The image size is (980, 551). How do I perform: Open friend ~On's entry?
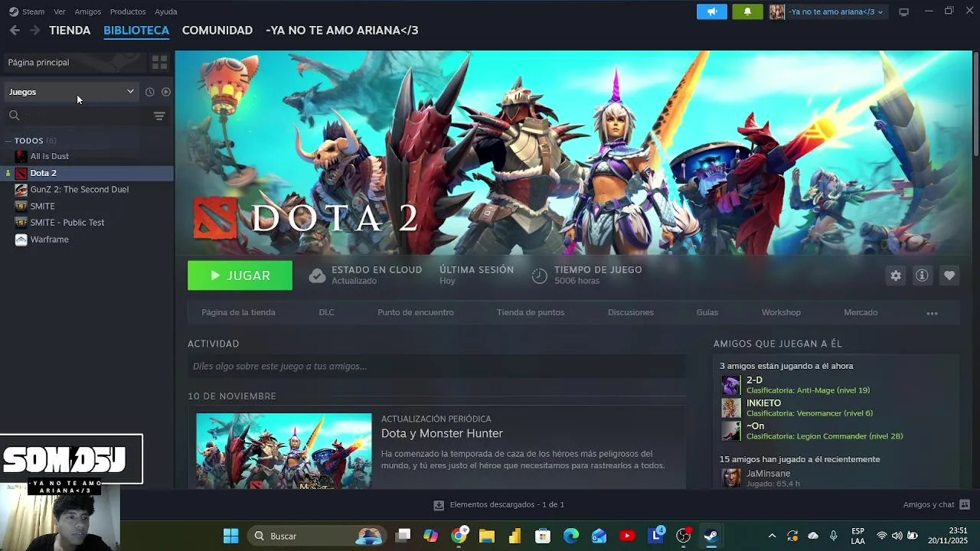pyautogui.click(x=812, y=431)
